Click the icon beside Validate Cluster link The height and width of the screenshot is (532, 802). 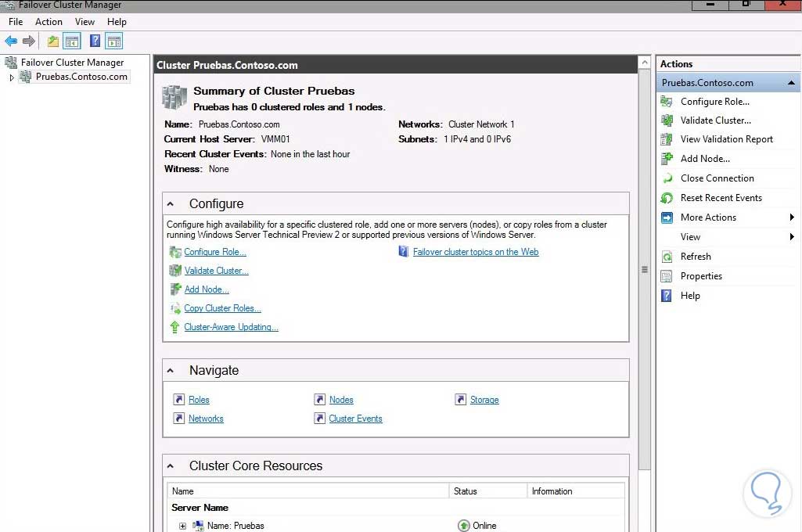[175, 271]
